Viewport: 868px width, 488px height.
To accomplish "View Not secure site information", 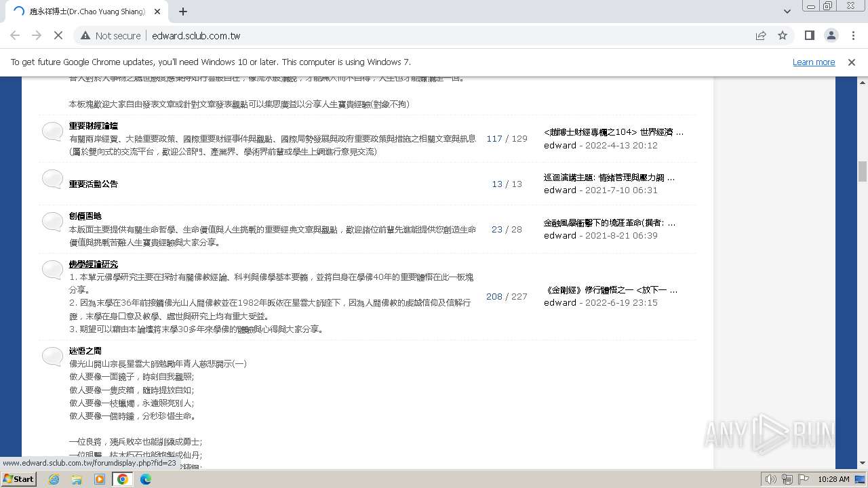I will (x=111, y=35).
